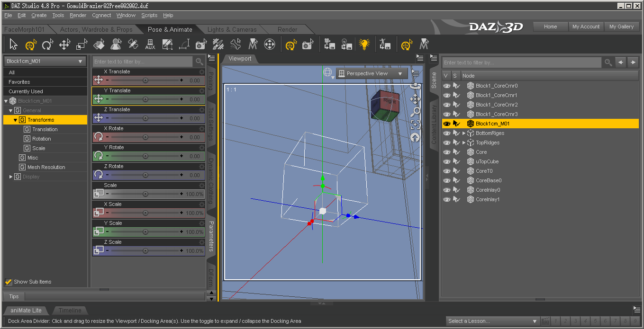The width and height of the screenshot is (644, 329).
Task: Click the viewport orbit rotate control
Action: [415, 86]
